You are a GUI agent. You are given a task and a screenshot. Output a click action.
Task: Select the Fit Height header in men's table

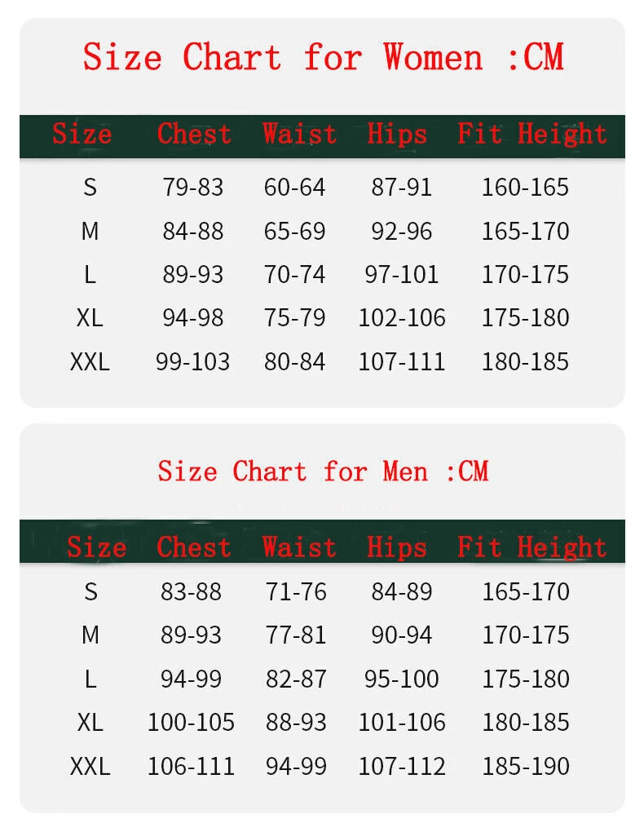(x=532, y=548)
